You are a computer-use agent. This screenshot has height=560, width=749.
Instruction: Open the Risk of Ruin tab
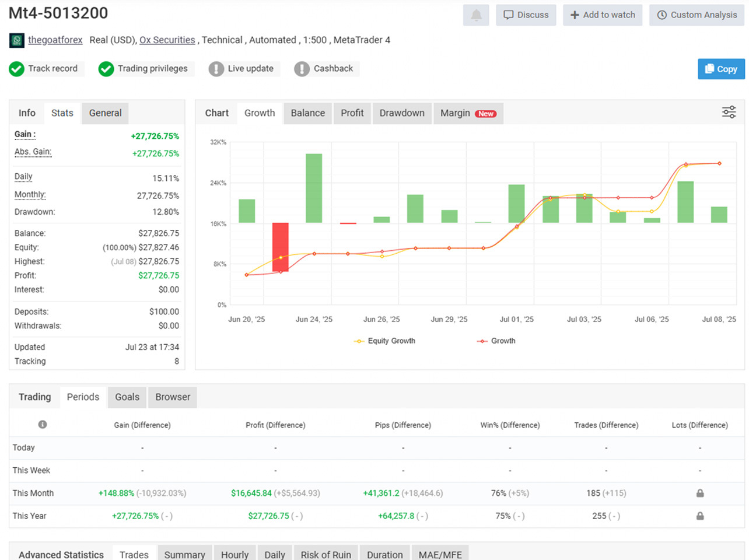[326, 554]
